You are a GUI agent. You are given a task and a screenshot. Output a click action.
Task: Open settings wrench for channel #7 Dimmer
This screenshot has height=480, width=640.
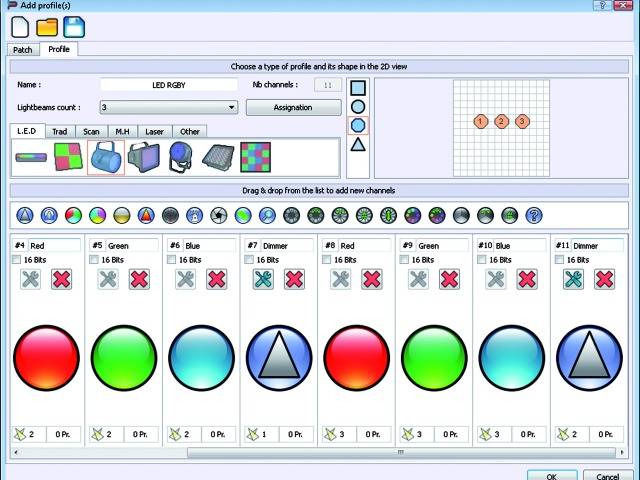coord(263,279)
